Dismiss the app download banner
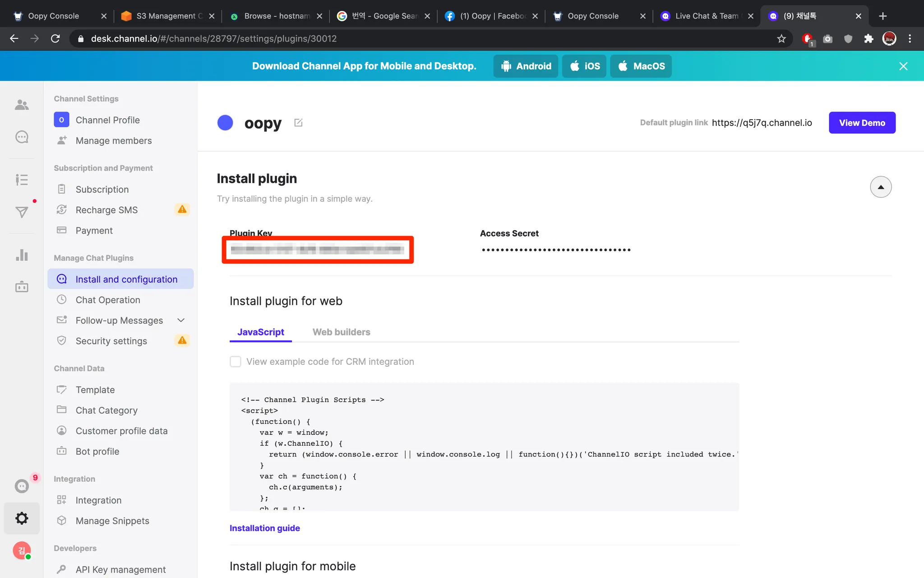The width and height of the screenshot is (924, 578). click(x=903, y=66)
